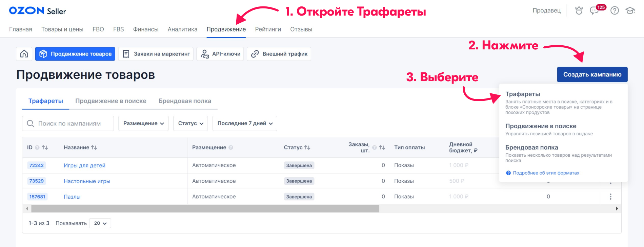Click Дневной бюджет column header
Viewport: 644px width, 247px height.
[x=463, y=148]
